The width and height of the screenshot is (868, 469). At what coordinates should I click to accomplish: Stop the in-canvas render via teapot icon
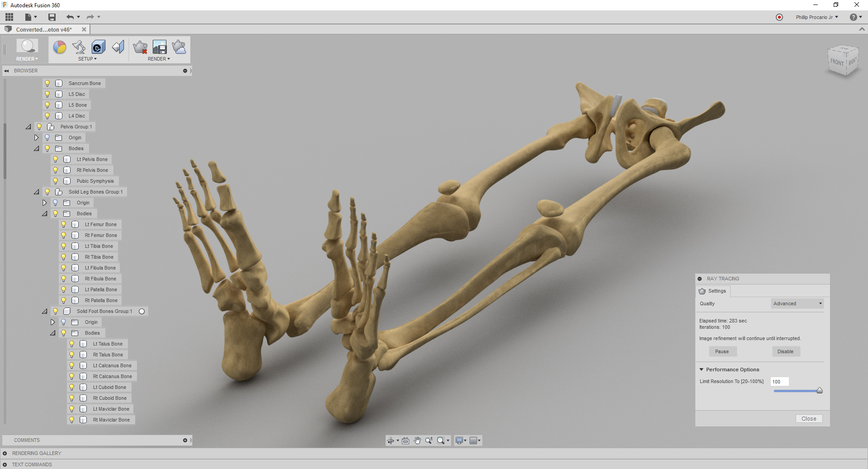(x=140, y=47)
